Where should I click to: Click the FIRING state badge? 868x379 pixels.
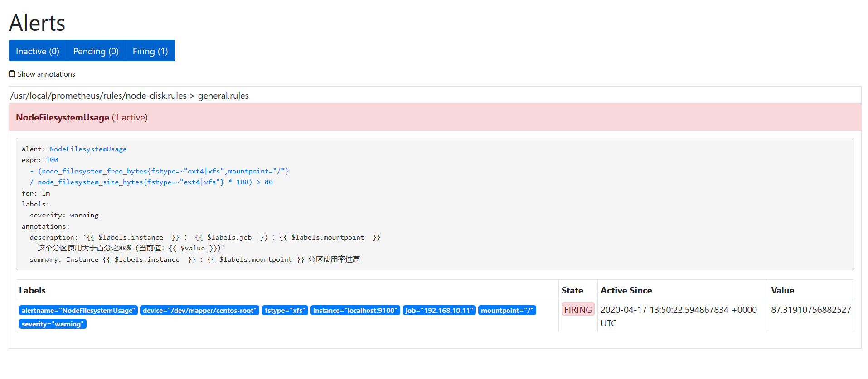tap(578, 310)
